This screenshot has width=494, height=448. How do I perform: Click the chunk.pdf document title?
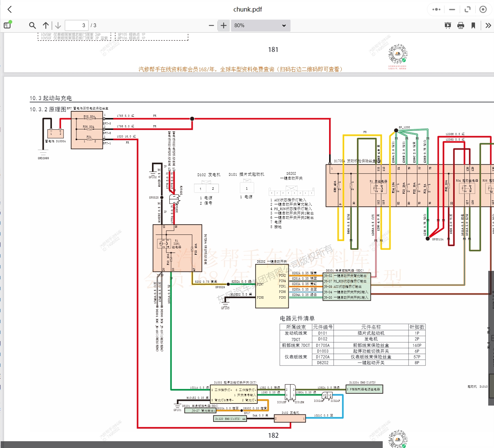tap(247, 10)
